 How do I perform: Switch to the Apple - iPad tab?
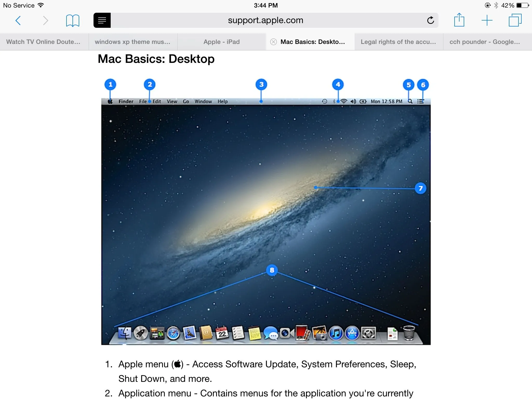pos(222,42)
